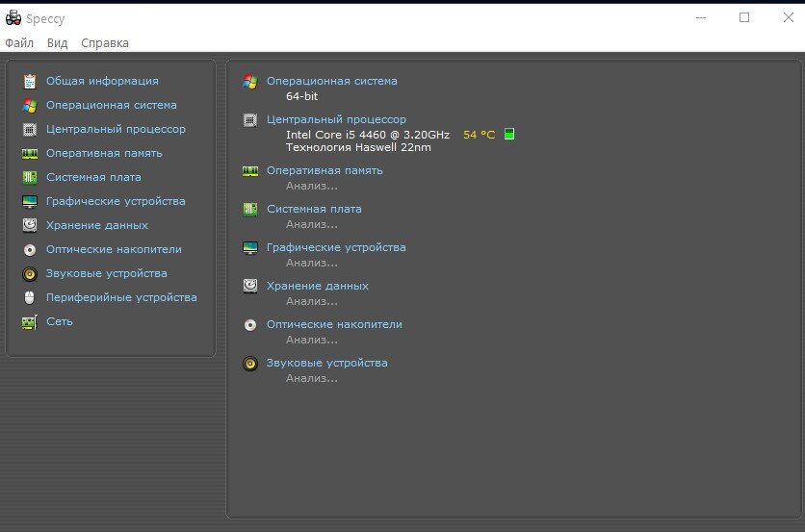Click the network card icon beside Сеть in sidebar

tap(30, 322)
